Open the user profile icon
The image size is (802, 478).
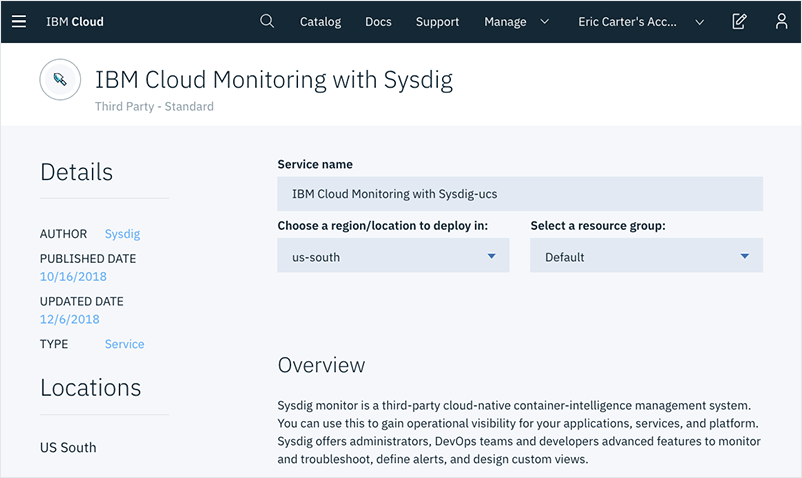(781, 21)
